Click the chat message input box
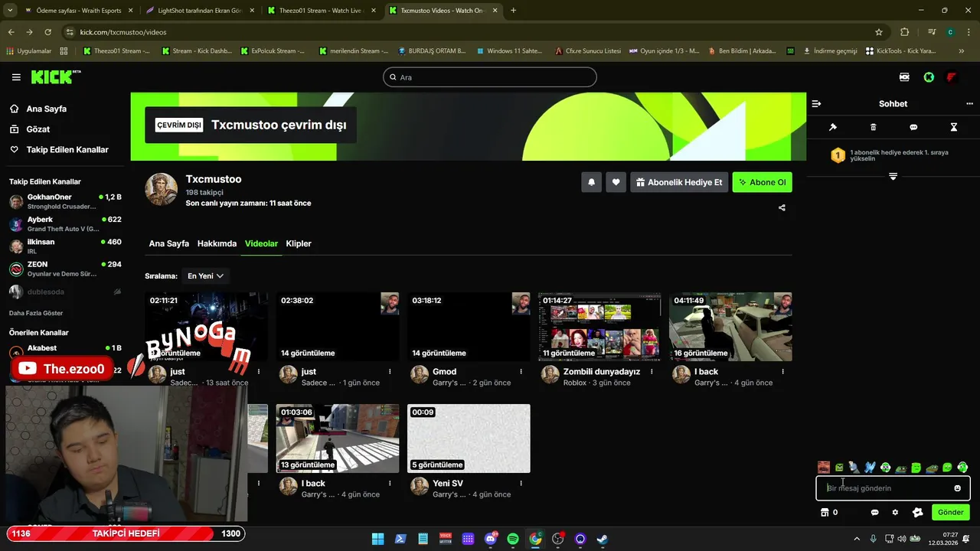 [893, 488]
